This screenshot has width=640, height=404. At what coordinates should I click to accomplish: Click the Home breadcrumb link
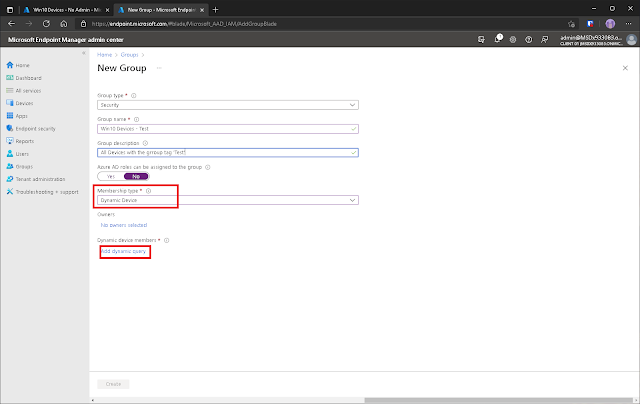[x=104, y=55]
